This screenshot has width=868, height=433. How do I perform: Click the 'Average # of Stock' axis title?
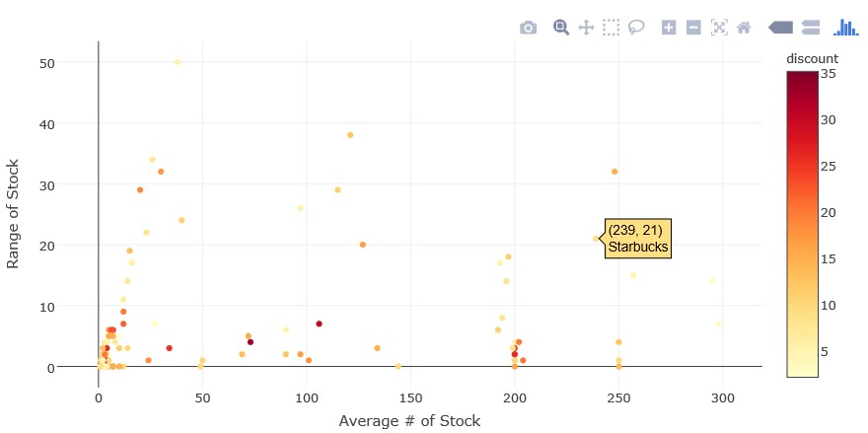coord(409,421)
